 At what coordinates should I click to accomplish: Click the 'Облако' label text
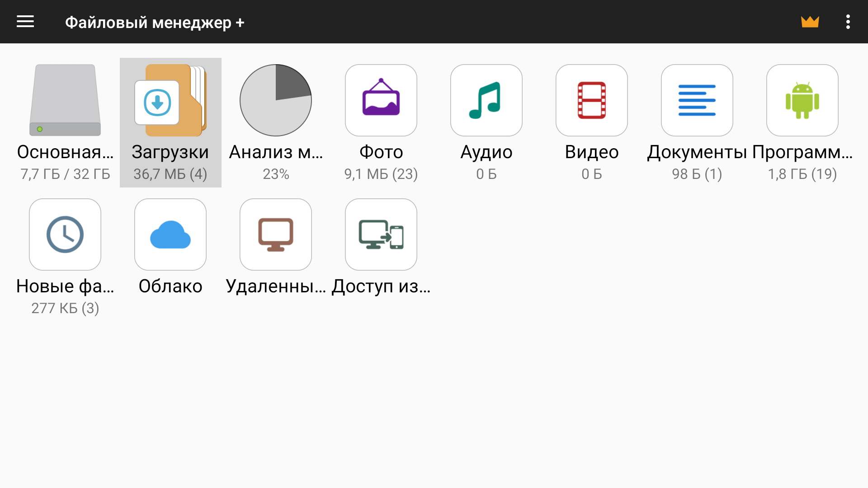click(170, 286)
